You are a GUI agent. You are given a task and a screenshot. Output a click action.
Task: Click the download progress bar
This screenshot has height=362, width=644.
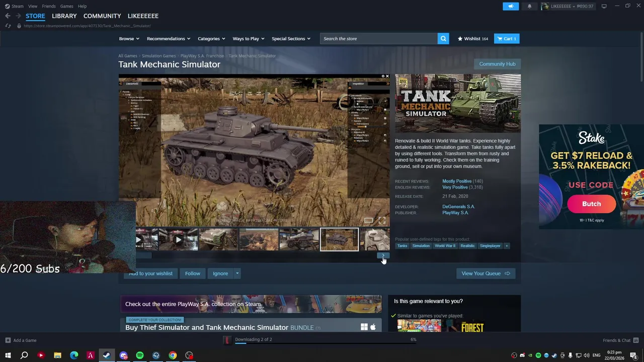(325, 344)
